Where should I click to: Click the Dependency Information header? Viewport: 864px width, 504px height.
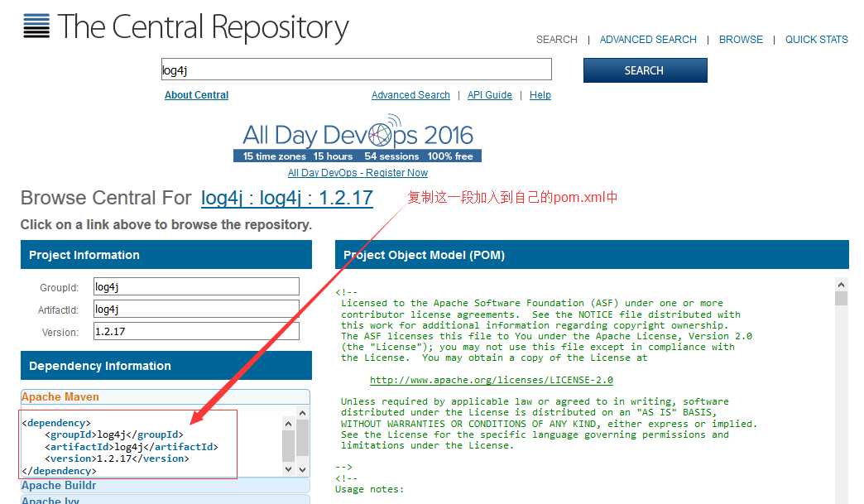(166, 366)
